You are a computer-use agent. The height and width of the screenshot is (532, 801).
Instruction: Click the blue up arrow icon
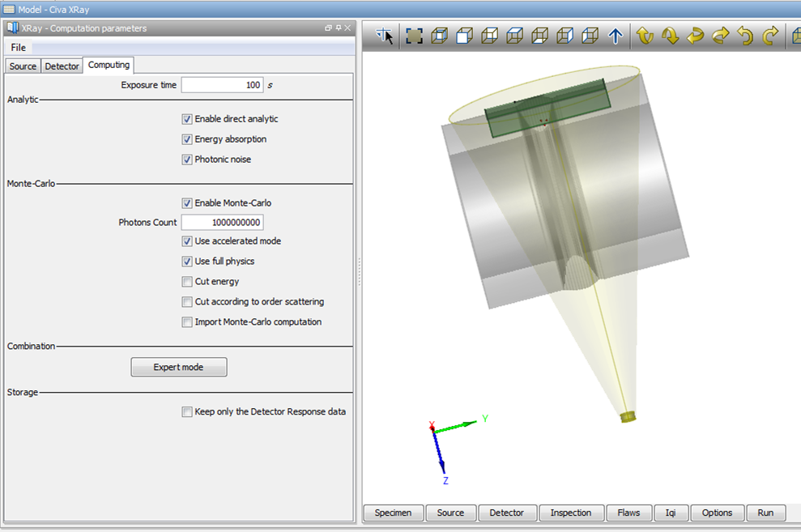click(616, 36)
